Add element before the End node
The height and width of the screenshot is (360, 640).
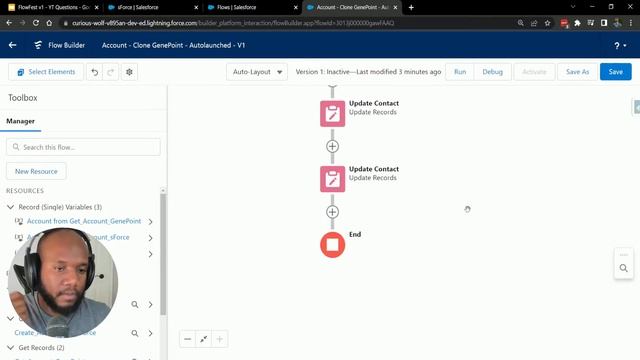[332, 212]
